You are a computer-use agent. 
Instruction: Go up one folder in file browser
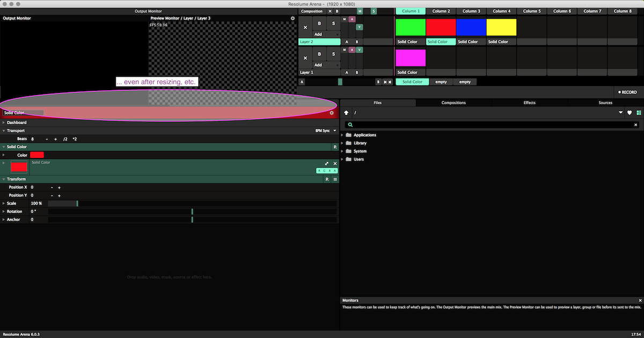pyautogui.click(x=346, y=113)
